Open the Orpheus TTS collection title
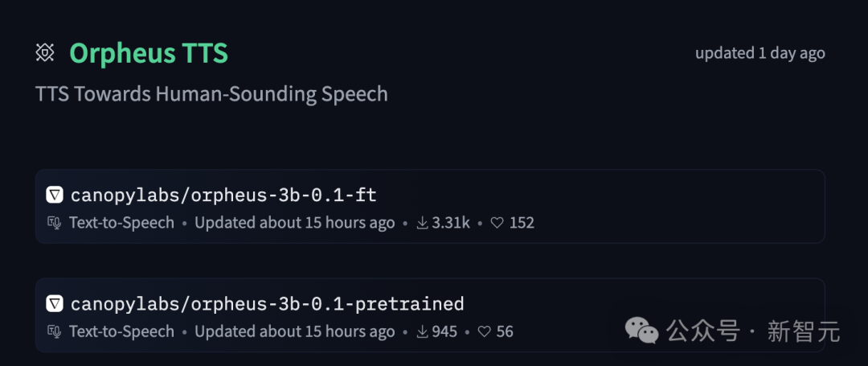The width and height of the screenshot is (868, 366). tap(149, 53)
